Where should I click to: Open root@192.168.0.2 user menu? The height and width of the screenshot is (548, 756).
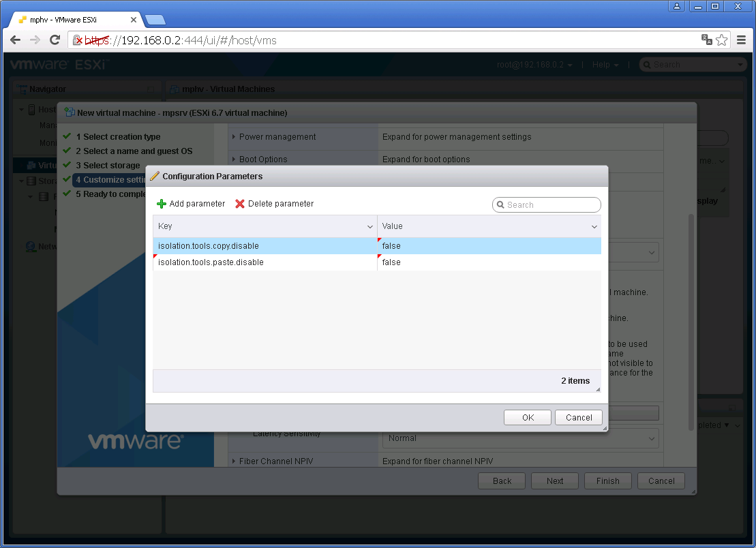pyautogui.click(x=534, y=65)
